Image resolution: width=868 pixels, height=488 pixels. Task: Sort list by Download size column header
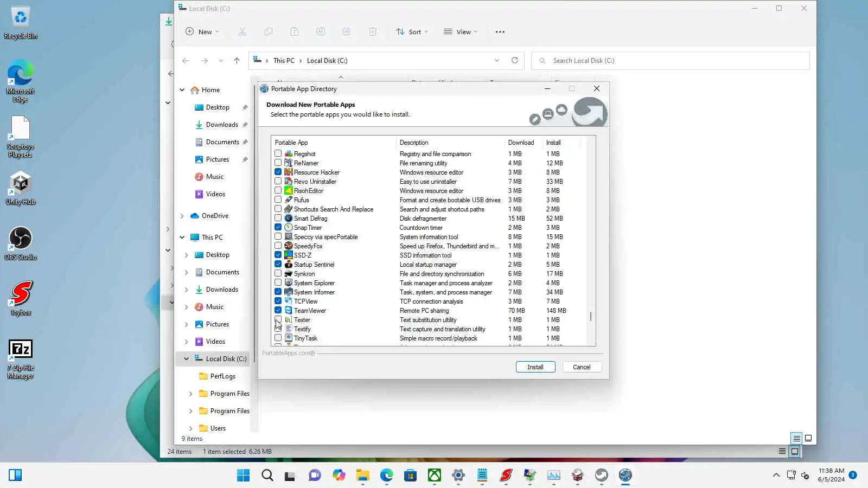[x=524, y=143]
